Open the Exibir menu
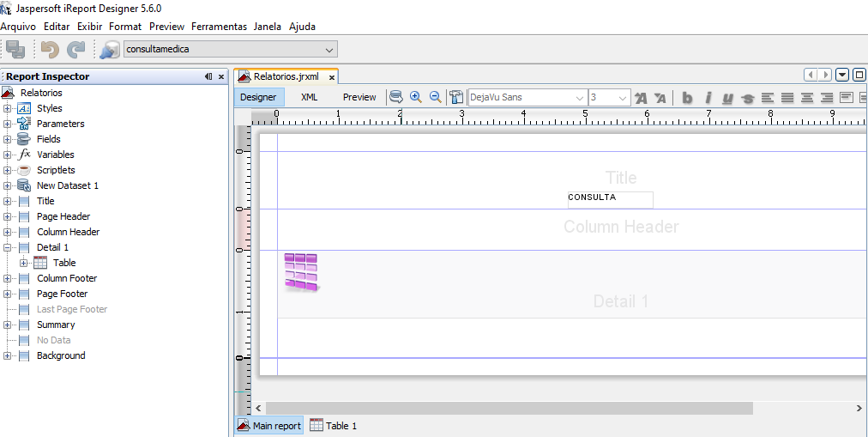Screen dimensions: 868x437 pos(89,27)
